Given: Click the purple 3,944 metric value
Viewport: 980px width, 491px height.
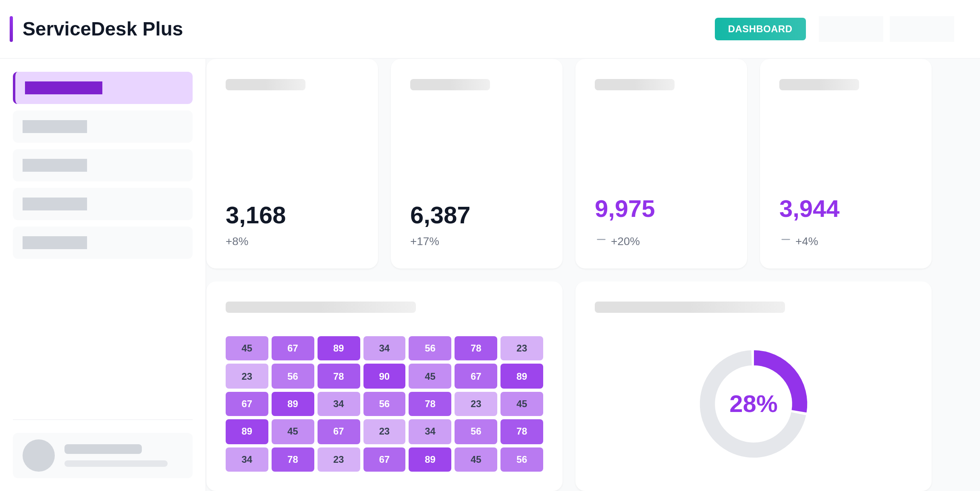Looking at the screenshot, I should (x=809, y=209).
